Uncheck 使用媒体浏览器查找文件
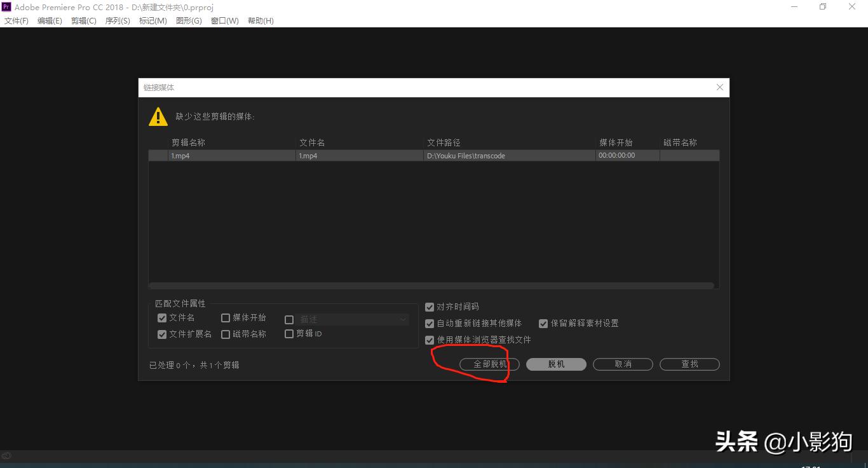Viewport: 868px width, 468px height. [430, 340]
